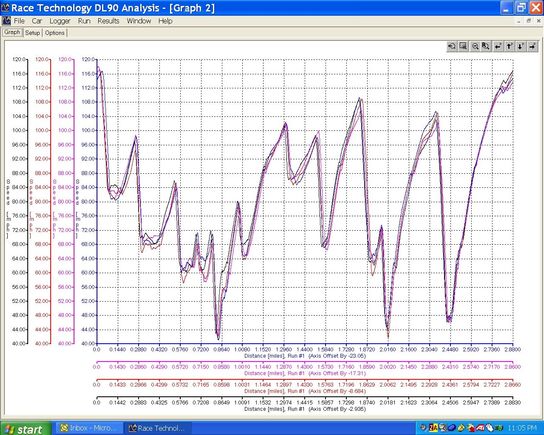Pan the graph left with arrow icon

(498, 46)
